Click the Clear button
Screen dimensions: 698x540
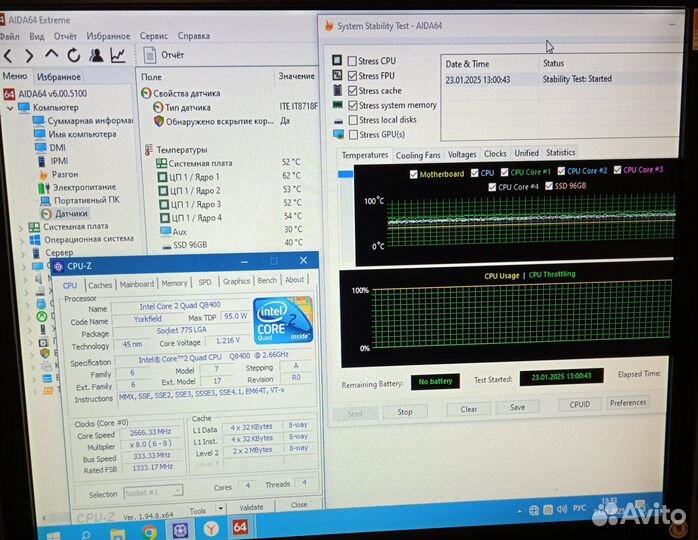(x=469, y=409)
